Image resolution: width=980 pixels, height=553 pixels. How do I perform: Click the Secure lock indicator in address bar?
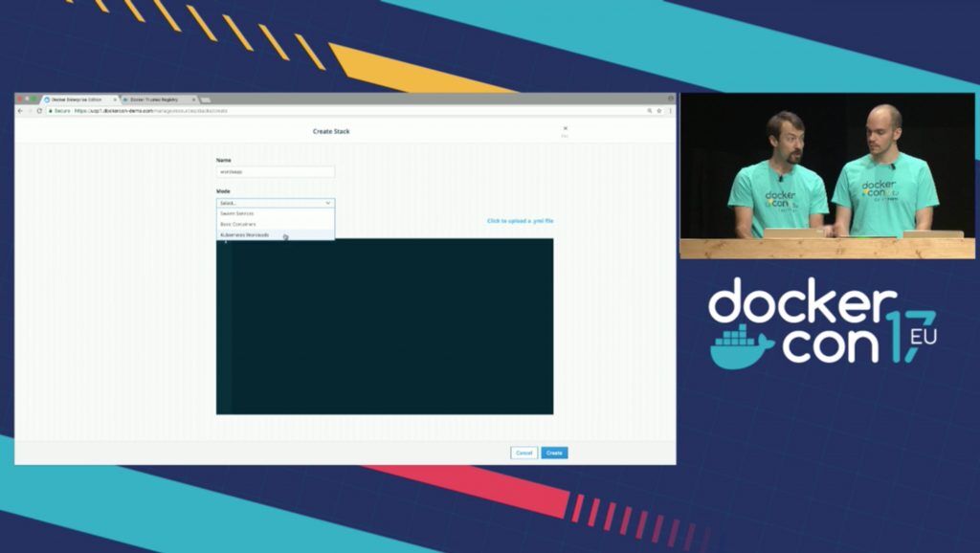[59, 111]
